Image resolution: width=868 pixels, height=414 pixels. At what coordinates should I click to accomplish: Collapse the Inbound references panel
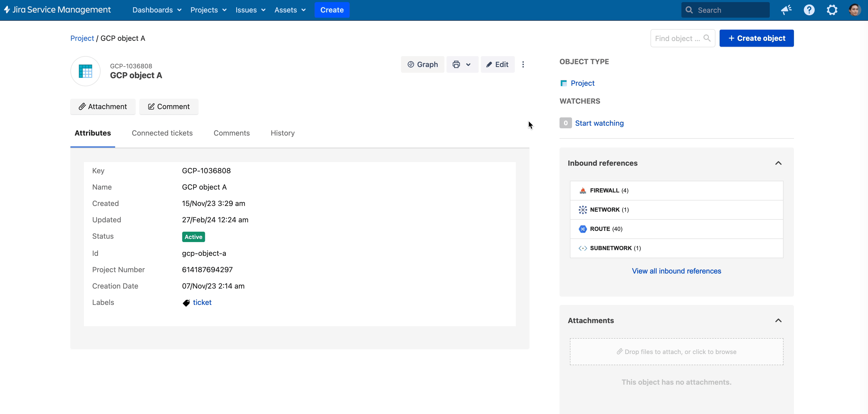pyautogui.click(x=778, y=163)
